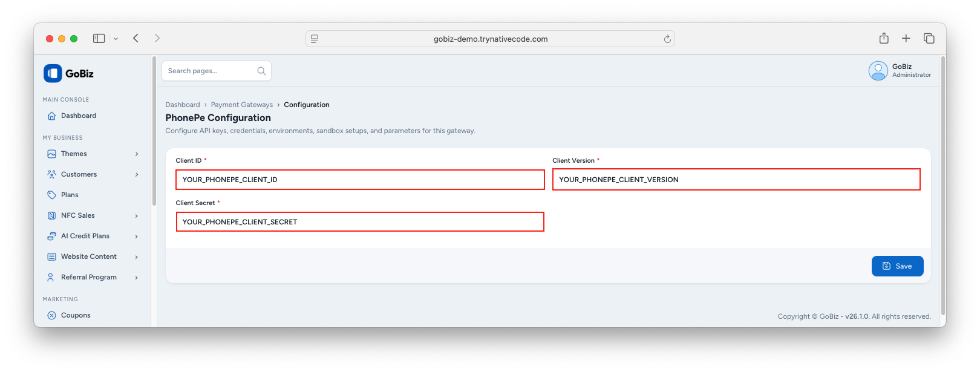Follow the Payment Gateways breadcrumb link

(x=242, y=105)
